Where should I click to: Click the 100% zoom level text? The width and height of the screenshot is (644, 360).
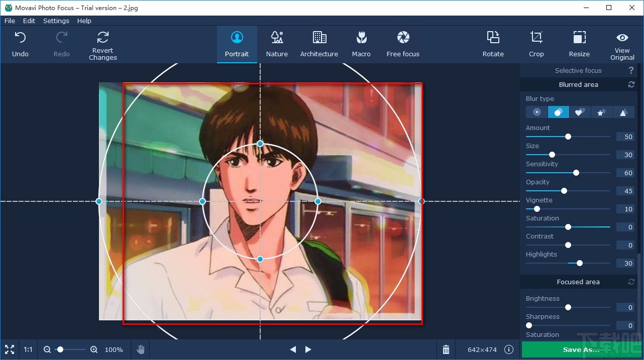point(114,349)
